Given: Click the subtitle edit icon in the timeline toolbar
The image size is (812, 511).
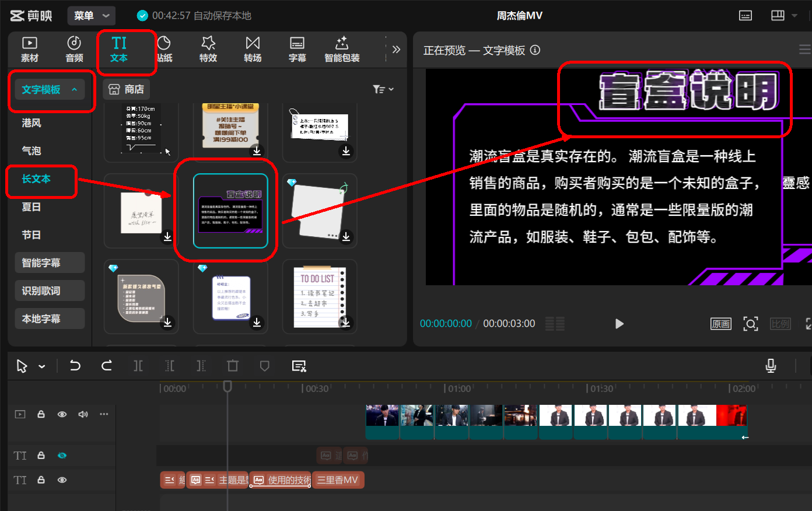Looking at the screenshot, I should pos(299,366).
